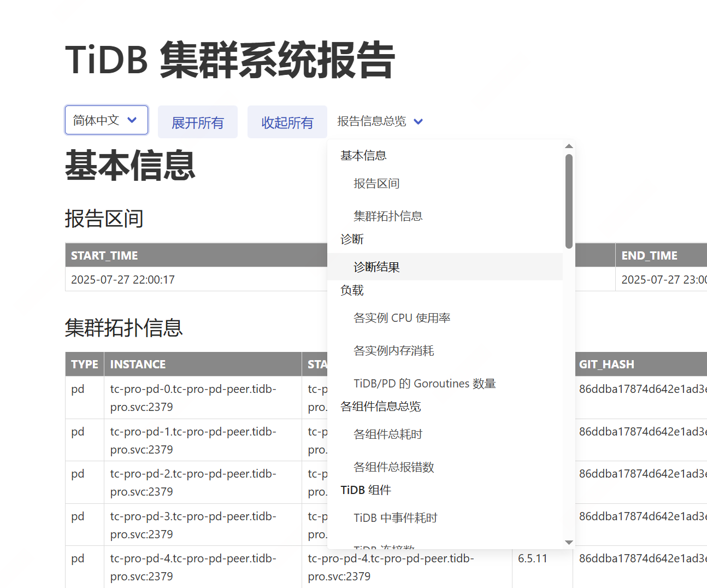Open the 简体中文 language dropdown
The width and height of the screenshot is (707, 588).
click(x=106, y=120)
